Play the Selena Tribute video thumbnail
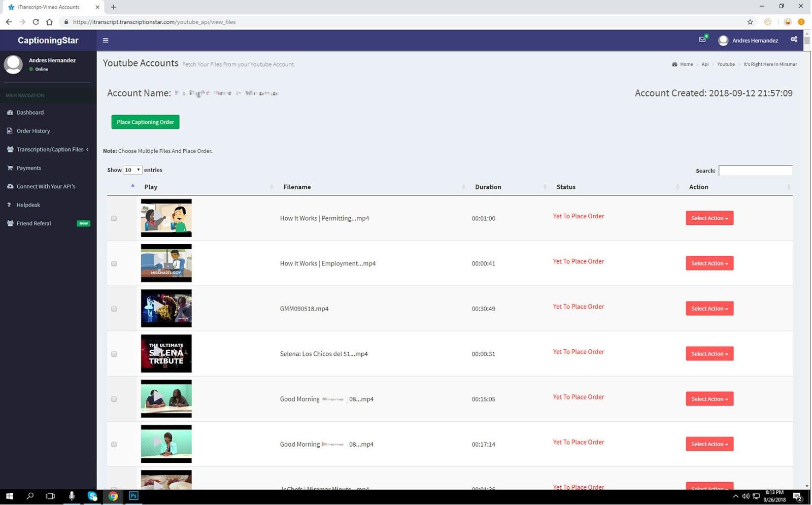This screenshot has width=812, height=505. pyautogui.click(x=166, y=354)
